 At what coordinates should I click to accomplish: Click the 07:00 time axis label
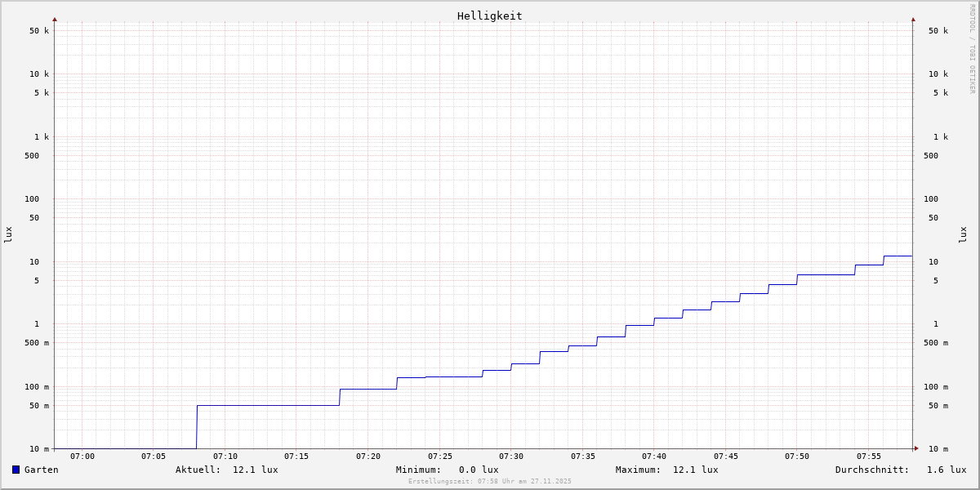click(x=82, y=457)
